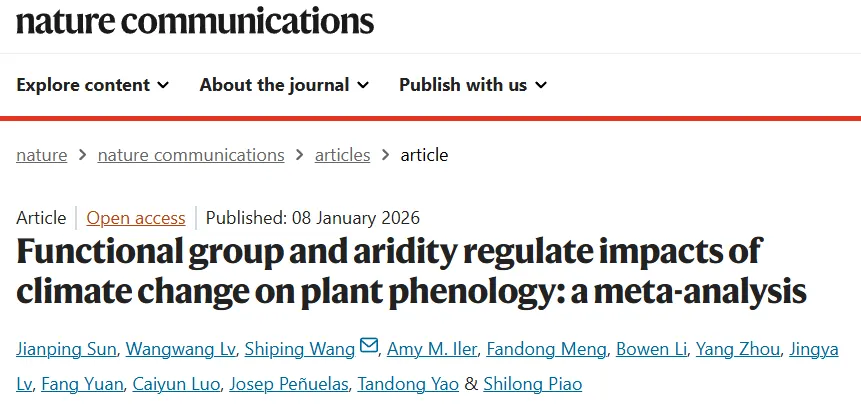Viewport: 861px width, 416px height.
Task: Go to nature breadcrumb link
Action: (x=42, y=155)
